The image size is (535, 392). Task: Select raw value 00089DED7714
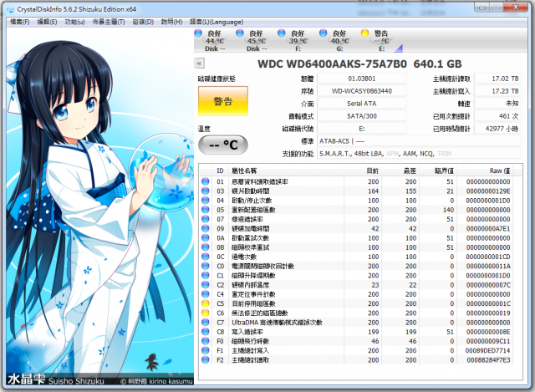[x=488, y=350]
